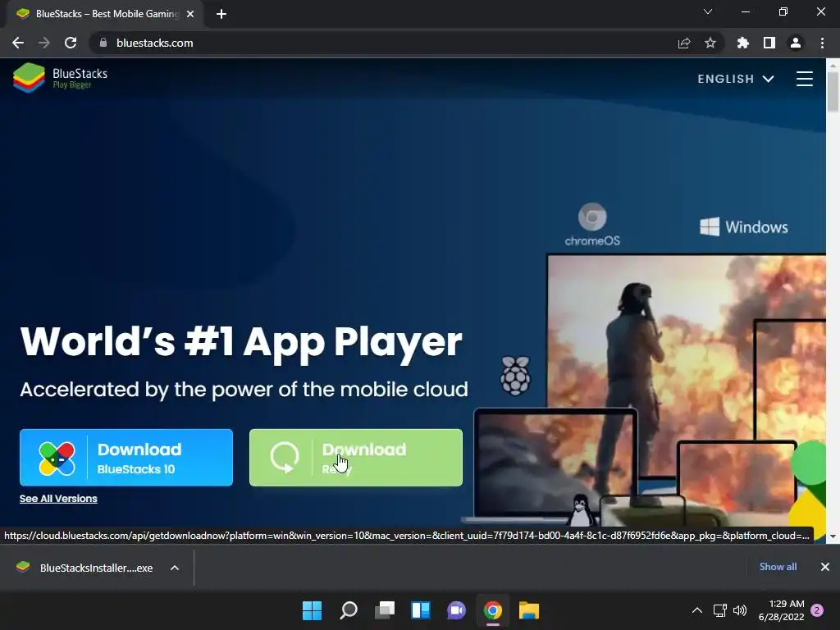View site info via padlock icon
The image size is (840, 630).
click(103, 43)
